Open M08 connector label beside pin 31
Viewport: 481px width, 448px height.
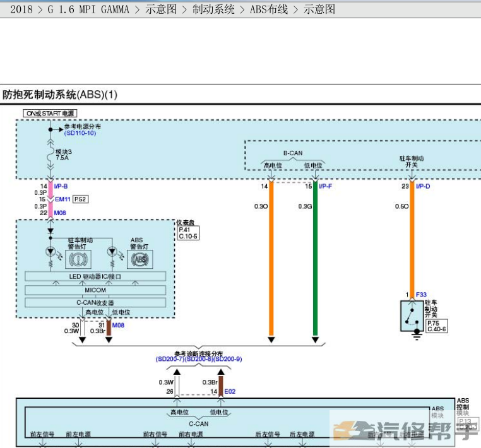coord(118,326)
